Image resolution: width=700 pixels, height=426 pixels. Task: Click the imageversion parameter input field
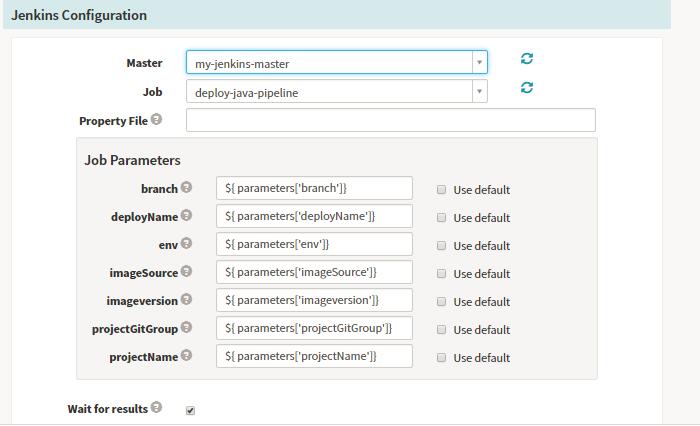pos(314,300)
